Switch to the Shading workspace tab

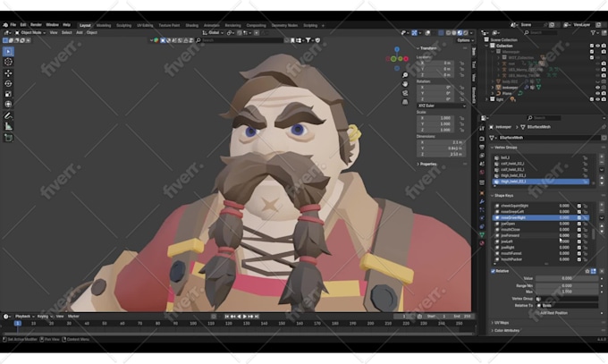(191, 25)
